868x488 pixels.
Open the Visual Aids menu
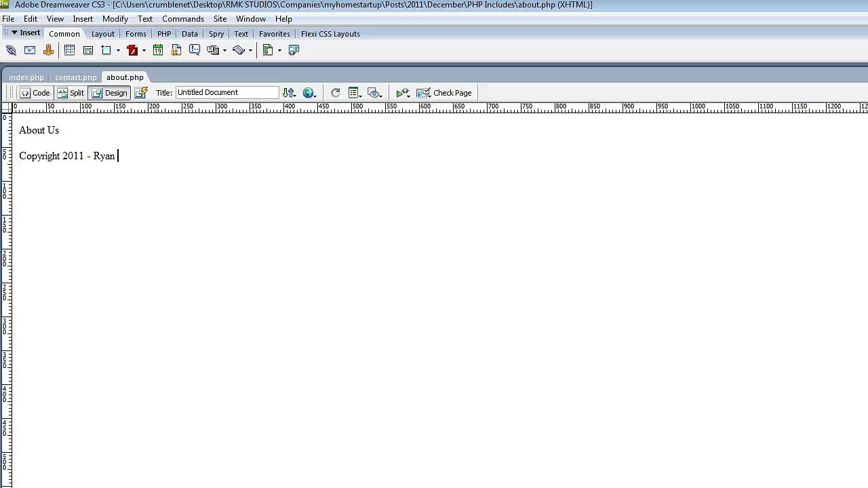374,93
